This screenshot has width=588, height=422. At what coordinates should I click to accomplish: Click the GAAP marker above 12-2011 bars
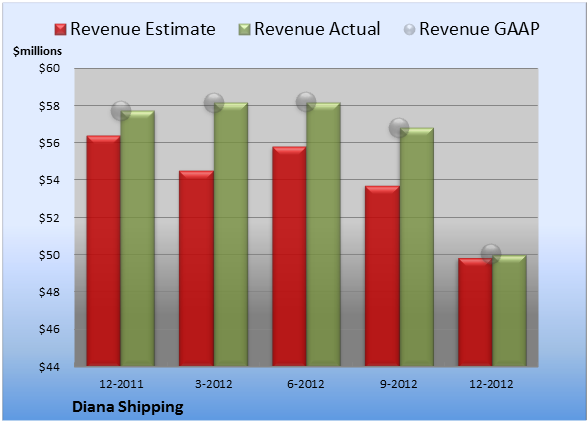121,111
